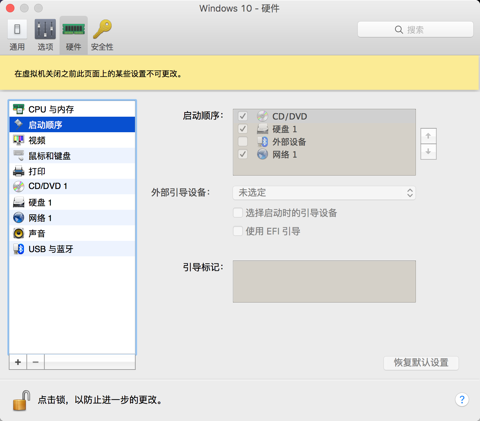Click the 打印 printer icon
The height and width of the screenshot is (421, 480).
click(19, 171)
